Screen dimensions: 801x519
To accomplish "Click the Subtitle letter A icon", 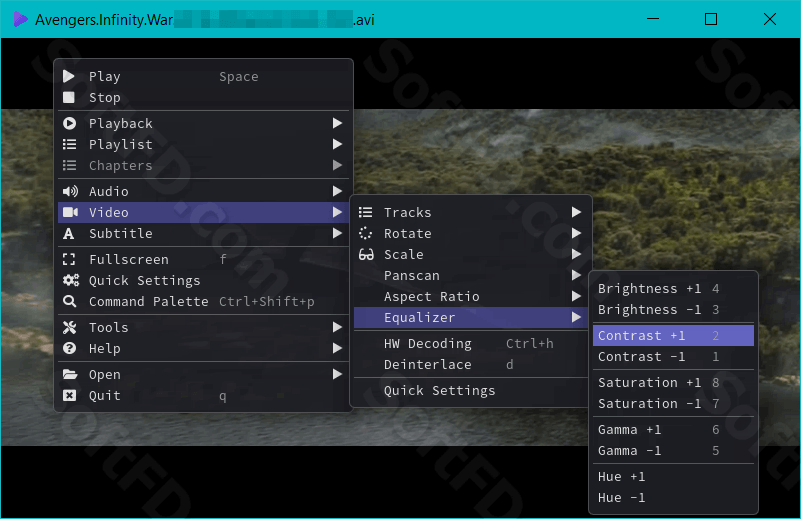I will pos(68,234).
